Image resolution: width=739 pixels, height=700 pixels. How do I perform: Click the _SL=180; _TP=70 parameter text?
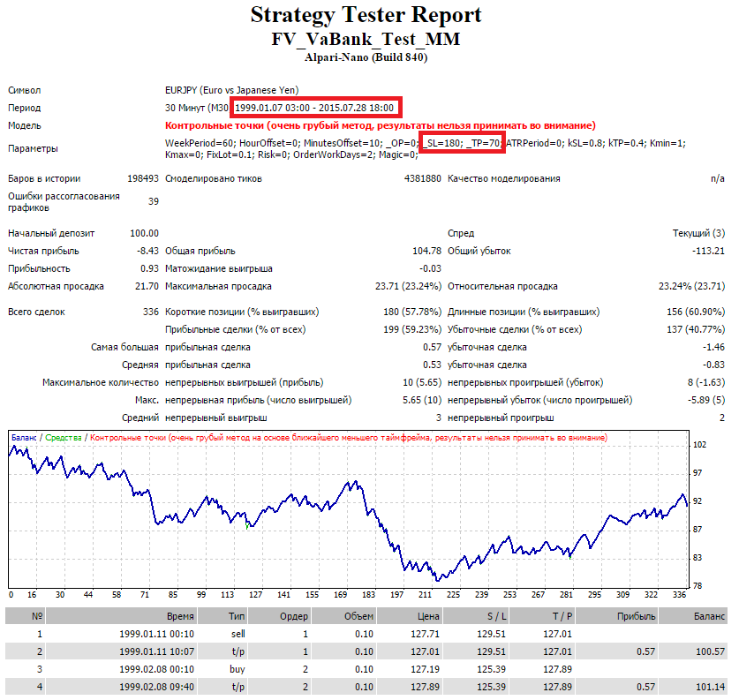(x=462, y=143)
